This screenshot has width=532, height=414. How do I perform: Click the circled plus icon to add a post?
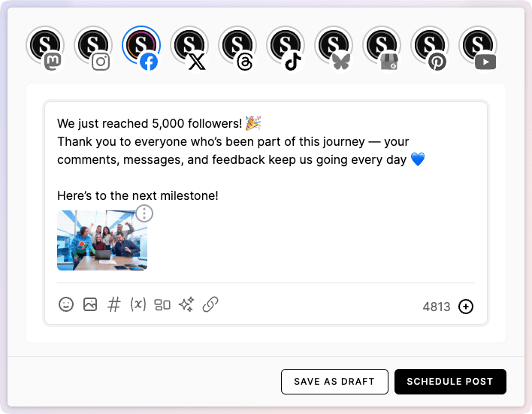click(466, 307)
